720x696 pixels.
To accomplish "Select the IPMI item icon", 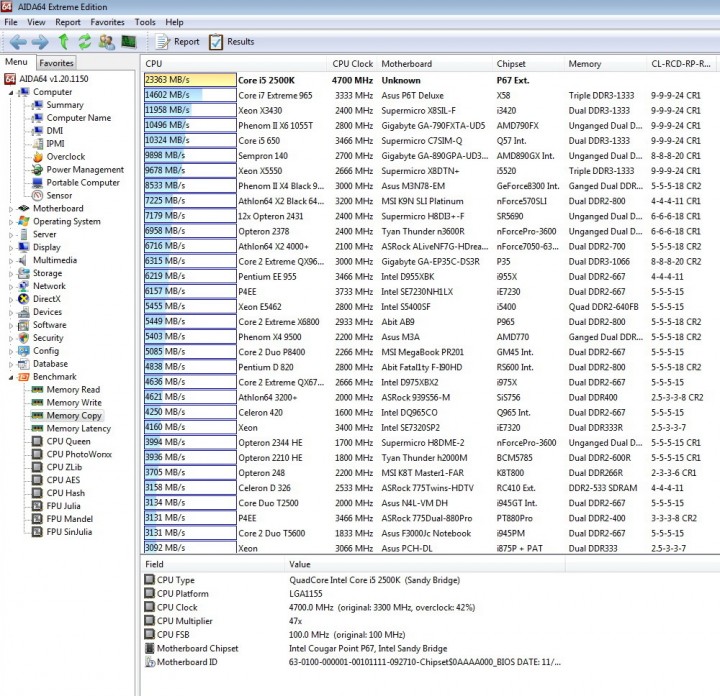I will pyautogui.click(x=38, y=144).
